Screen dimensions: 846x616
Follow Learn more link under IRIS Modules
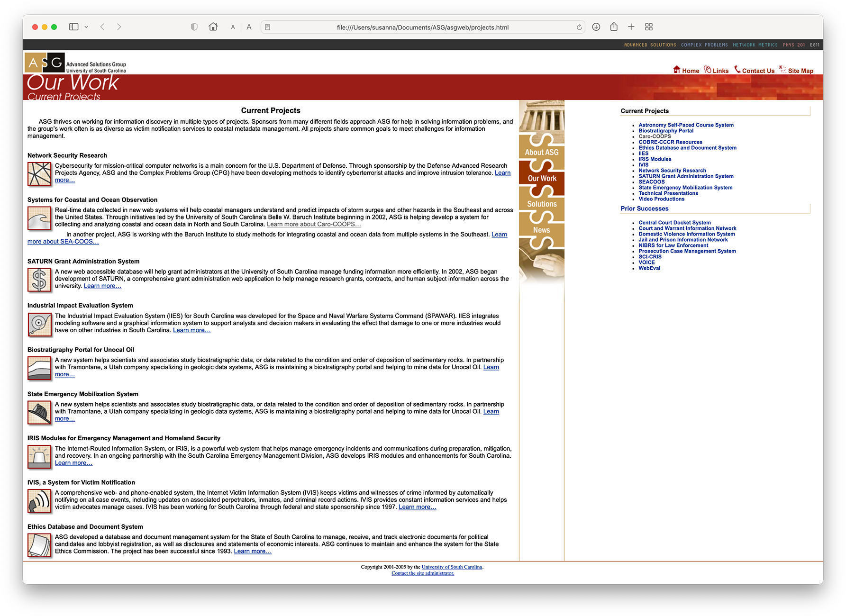[73, 463]
